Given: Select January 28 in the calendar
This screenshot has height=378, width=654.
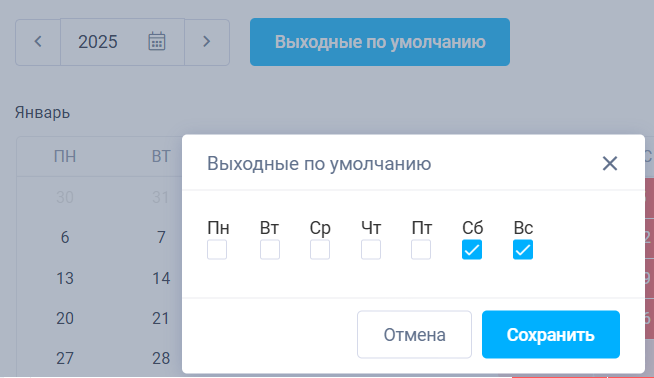Looking at the screenshot, I should click(161, 358).
